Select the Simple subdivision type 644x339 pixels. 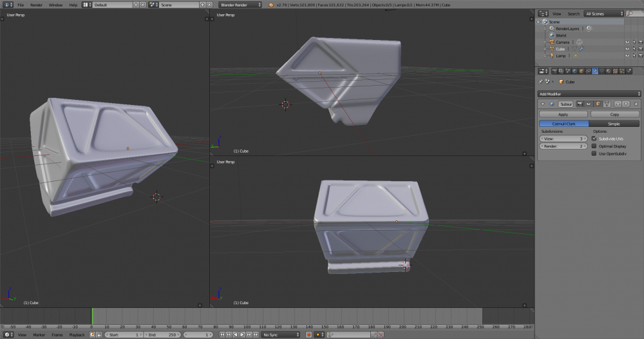[614, 123]
